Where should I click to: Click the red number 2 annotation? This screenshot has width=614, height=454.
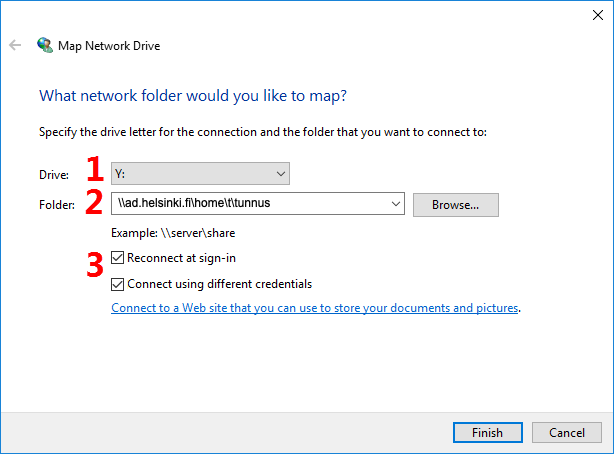[x=94, y=201]
